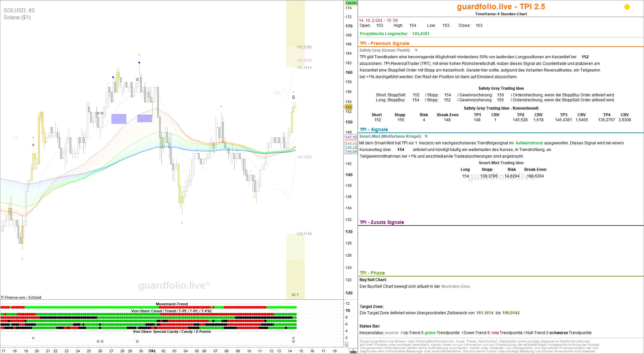Click orange dot at the October 11 low

coord(255,197)
